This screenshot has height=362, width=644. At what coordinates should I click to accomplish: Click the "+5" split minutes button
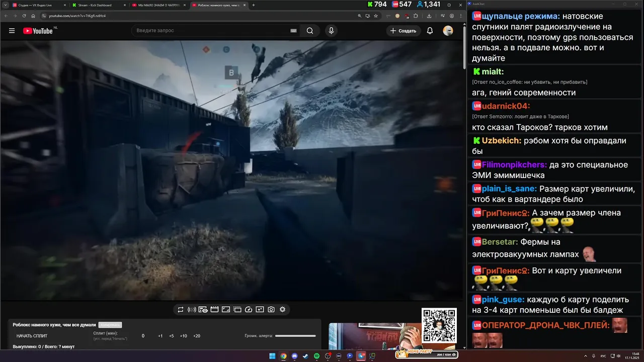[171, 336]
